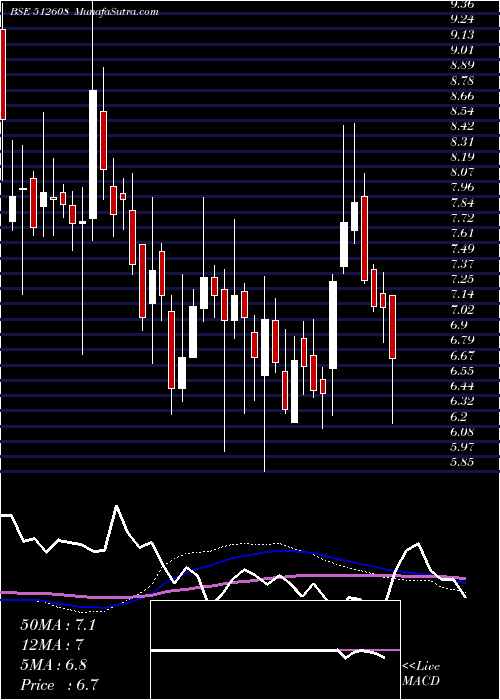Click the 6.32 price axis label
The image size is (500, 700).
coord(462,402)
